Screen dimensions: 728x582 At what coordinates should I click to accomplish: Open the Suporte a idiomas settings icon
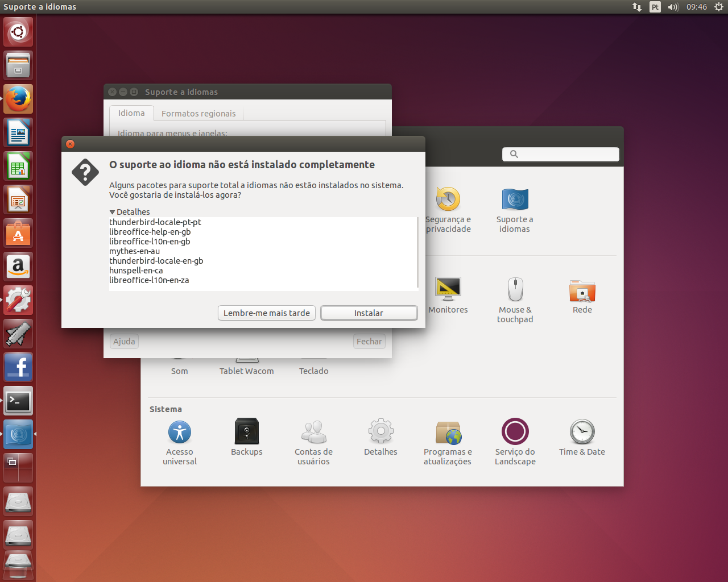click(x=515, y=210)
